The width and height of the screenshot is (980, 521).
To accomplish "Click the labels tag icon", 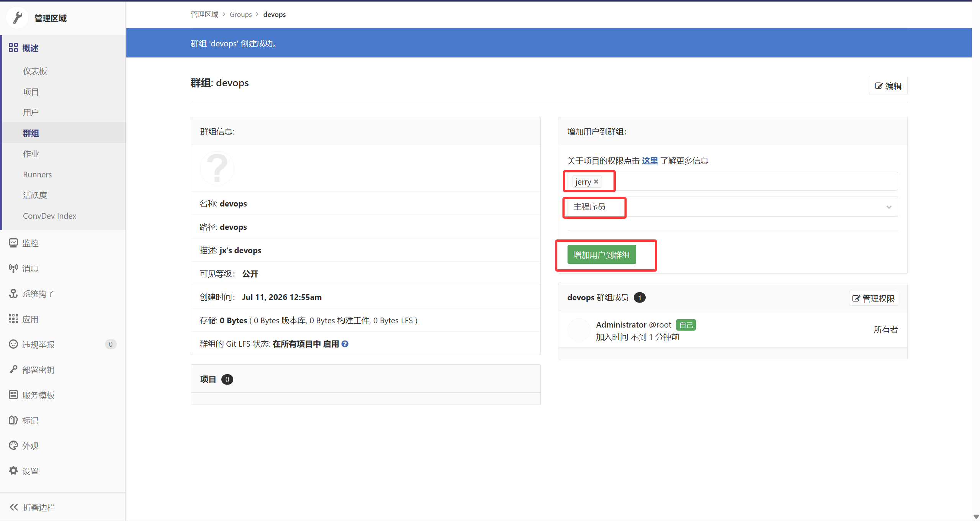I will click(13, 420).
